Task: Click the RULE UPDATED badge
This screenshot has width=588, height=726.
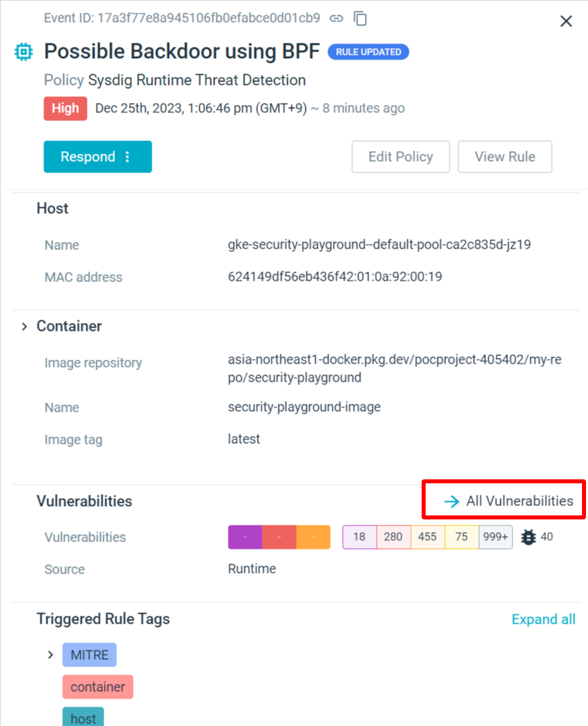Action: 368,52
